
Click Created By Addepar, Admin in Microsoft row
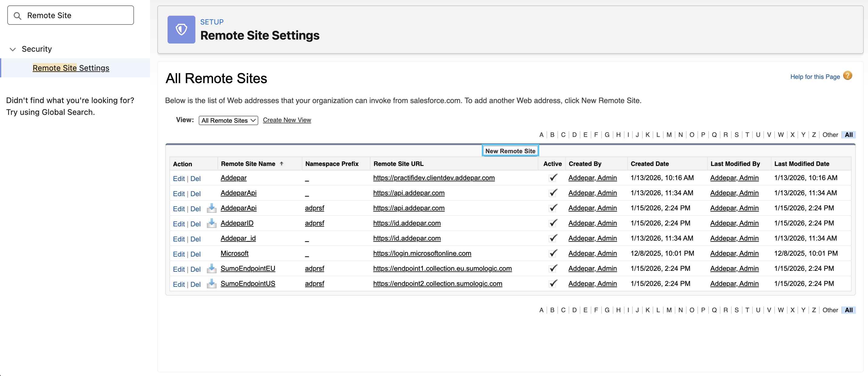tap(592, 253)
